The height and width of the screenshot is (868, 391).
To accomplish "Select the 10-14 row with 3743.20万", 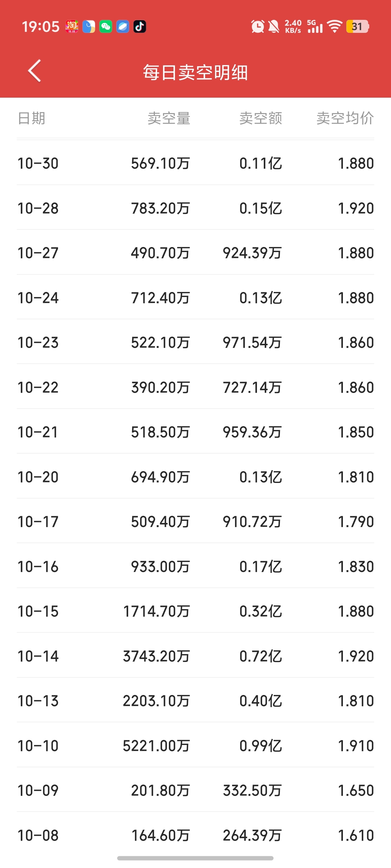I will click(x=195, y=656).
